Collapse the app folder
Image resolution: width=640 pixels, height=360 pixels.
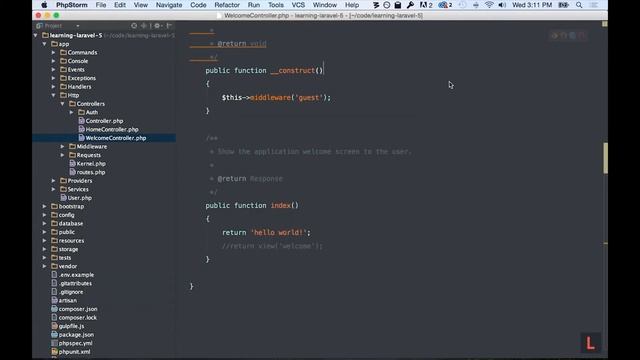coord(44,44)
